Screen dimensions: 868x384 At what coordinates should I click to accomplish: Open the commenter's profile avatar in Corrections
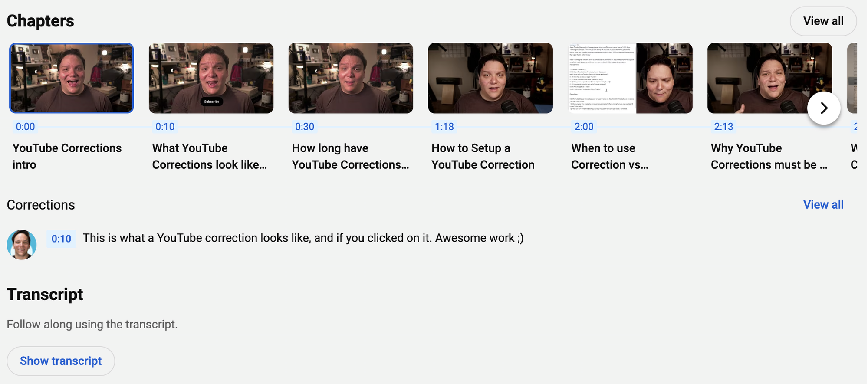[22, 245]
